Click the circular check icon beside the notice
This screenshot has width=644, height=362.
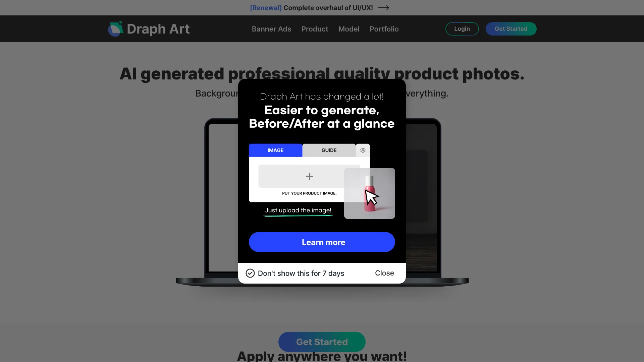click(250, 273)
